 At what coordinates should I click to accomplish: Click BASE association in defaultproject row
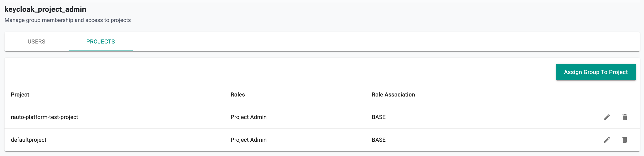pyautogui.click(x=379, y=140)
